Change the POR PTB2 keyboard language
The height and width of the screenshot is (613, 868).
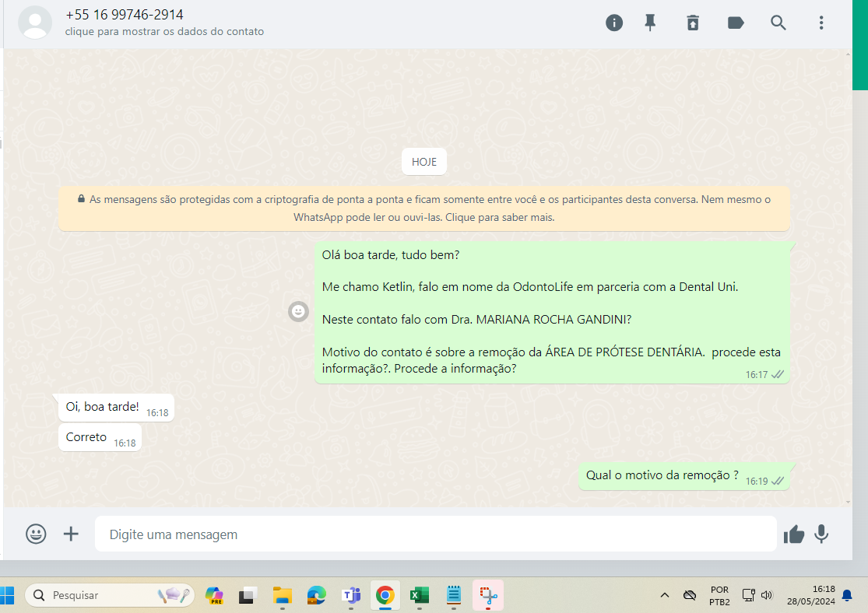719,596
